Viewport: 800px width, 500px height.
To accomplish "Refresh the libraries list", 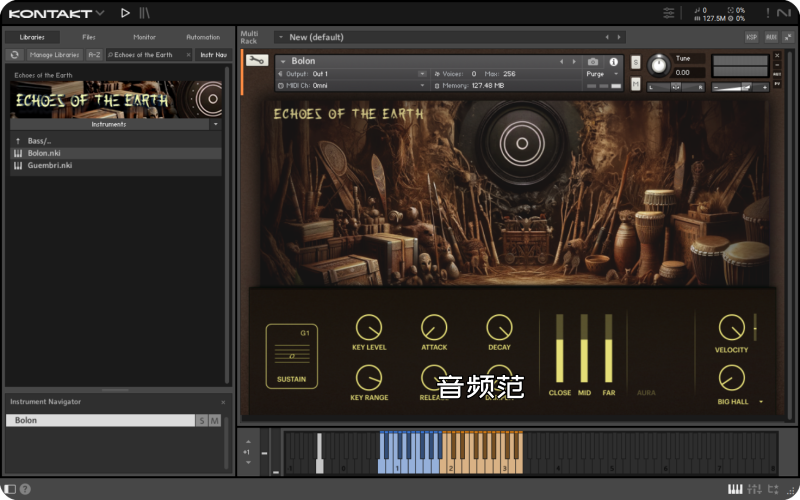I will click(x=15, y=55).
